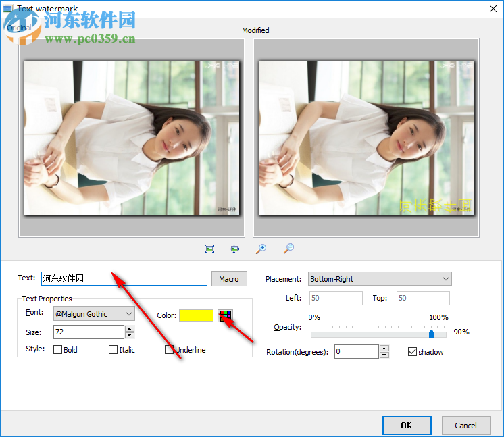Click the Rotation degrees input
The image size is (504, 437).
click(x=357, y=351)
